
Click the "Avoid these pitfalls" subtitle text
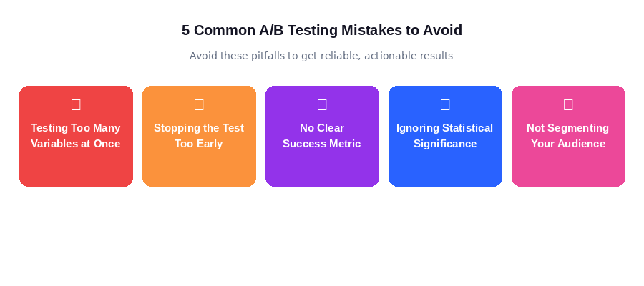(x=321, y=56)
